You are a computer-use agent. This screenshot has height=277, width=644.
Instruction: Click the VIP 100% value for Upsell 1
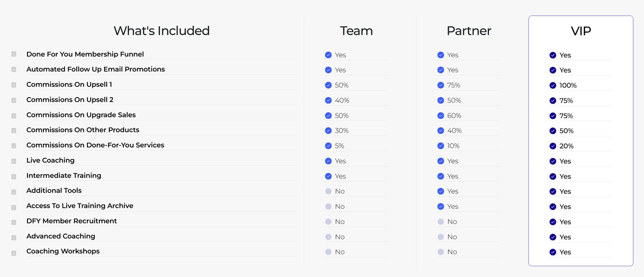pyautogui.click(x=568, y=85)
